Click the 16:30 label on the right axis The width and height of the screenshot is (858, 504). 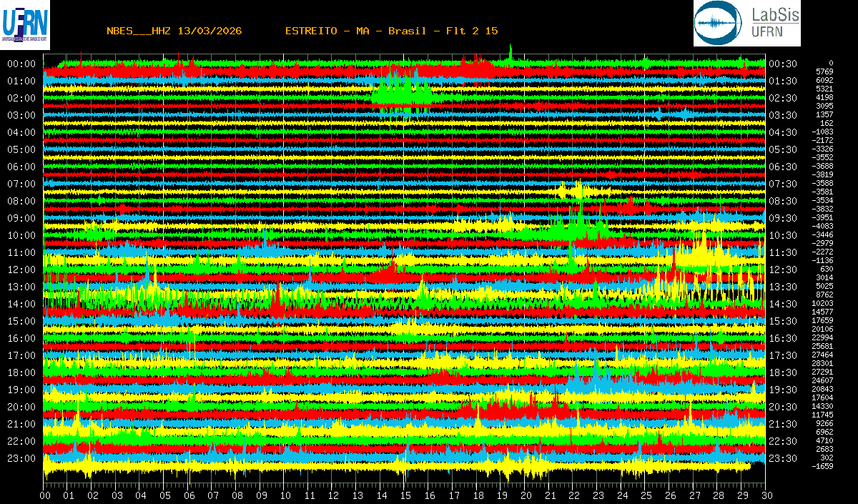(x=782, y=338)
